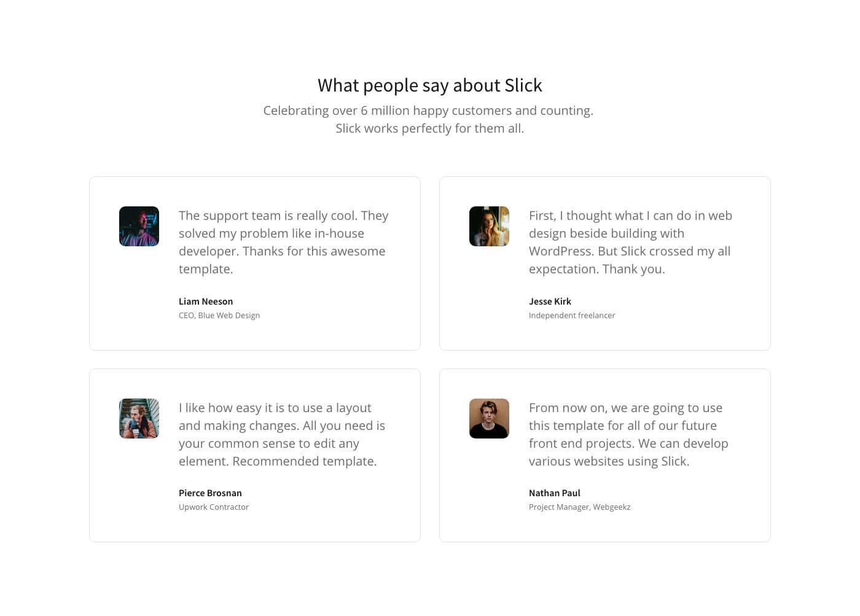Screen dimensions: 860x616
Task: Click "CEO, Blue Web Design" job title
Action: tap(219, 316)
